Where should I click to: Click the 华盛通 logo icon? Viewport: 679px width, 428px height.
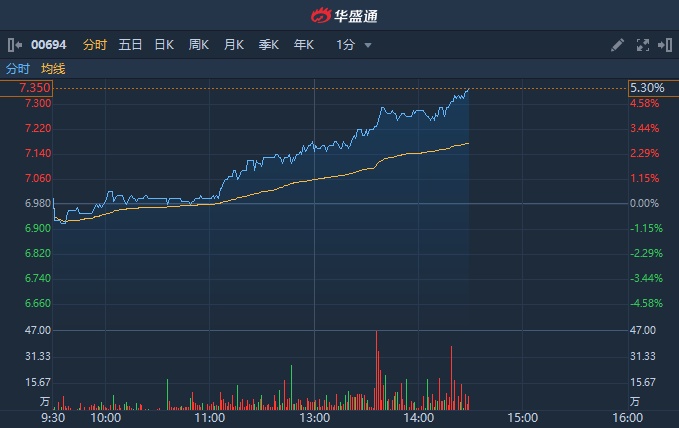[320, 15]
